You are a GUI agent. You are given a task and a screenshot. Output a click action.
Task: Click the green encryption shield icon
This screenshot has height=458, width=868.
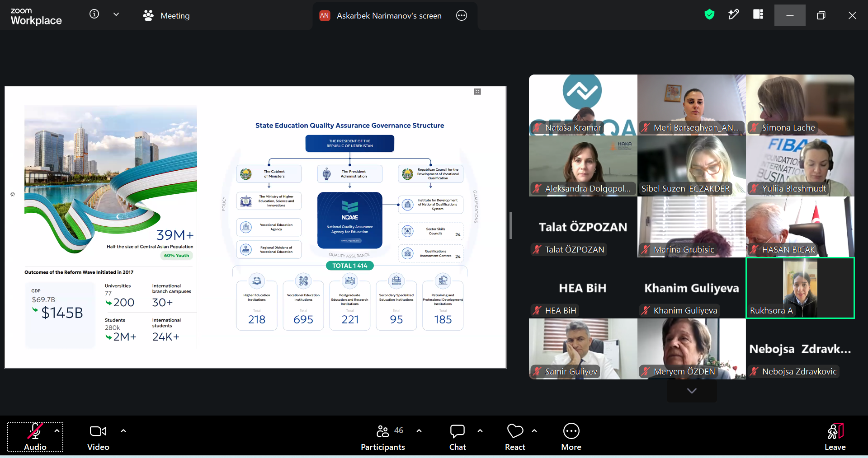click(x=709, y=15)
